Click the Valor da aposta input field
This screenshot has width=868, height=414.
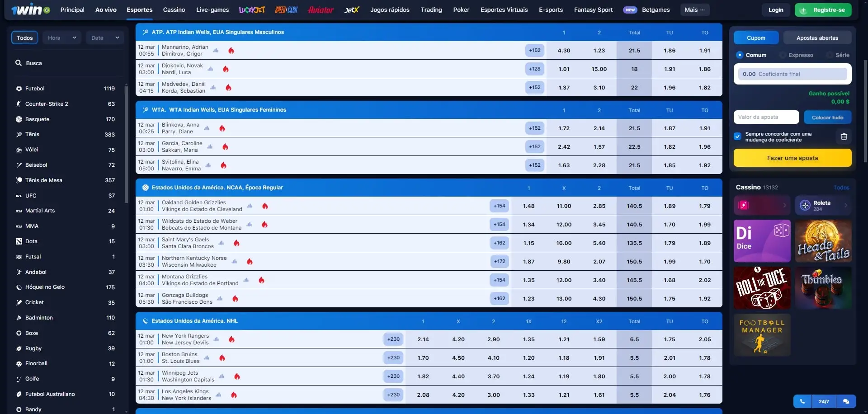pyautogui.click(x=766, y=118)
